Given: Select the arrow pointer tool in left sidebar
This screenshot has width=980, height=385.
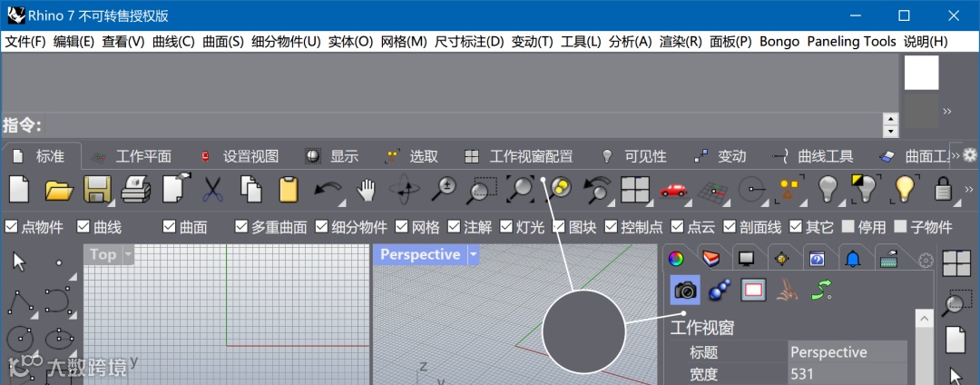Looking at the screenshot, I should (19, 262).
